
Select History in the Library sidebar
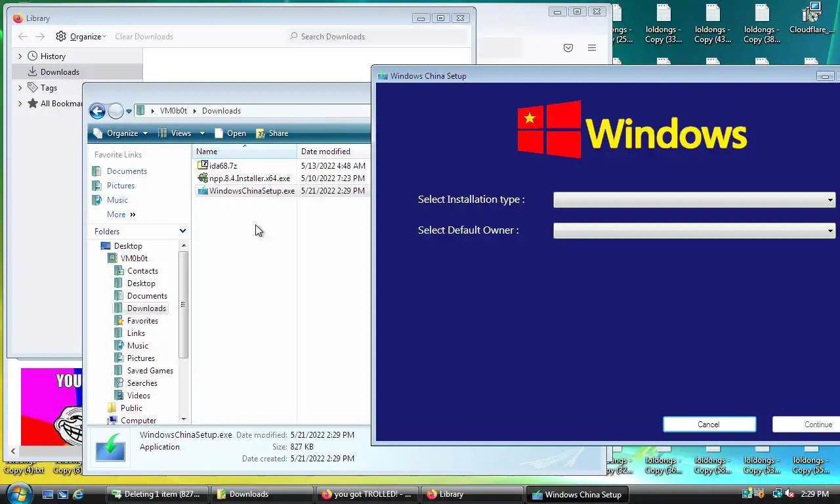coord(52,56)
